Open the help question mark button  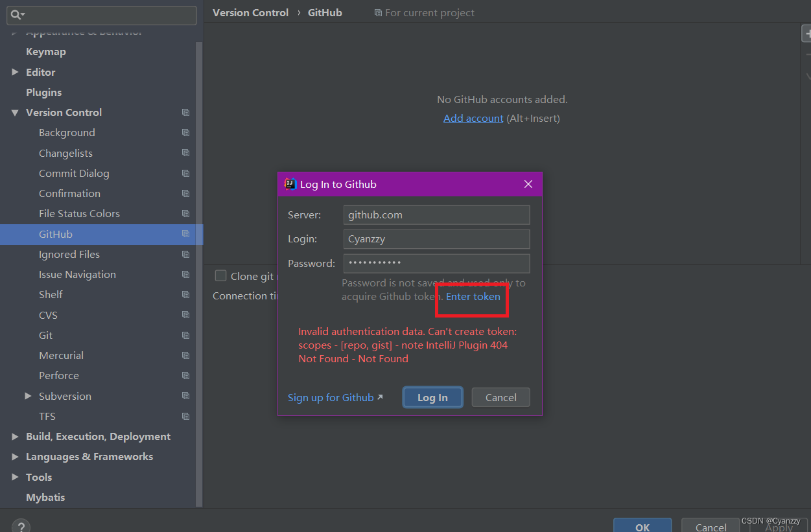click(x=21, y=527)
